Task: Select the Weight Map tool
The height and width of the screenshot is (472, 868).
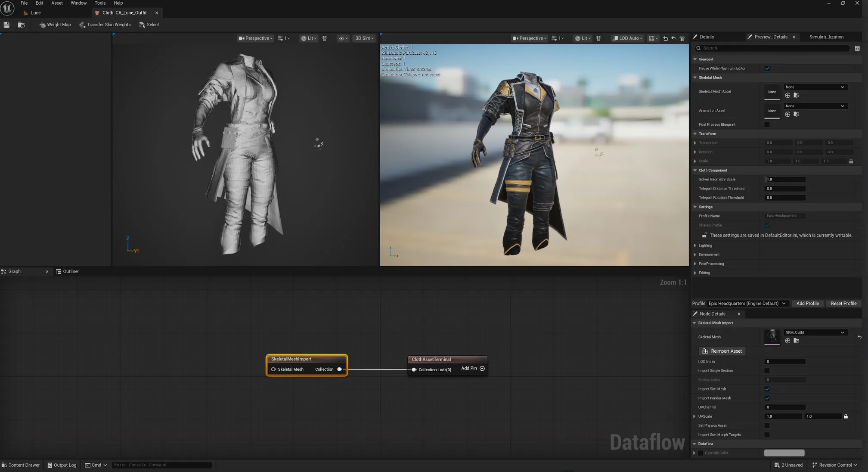Action: [x=55, y=25]
